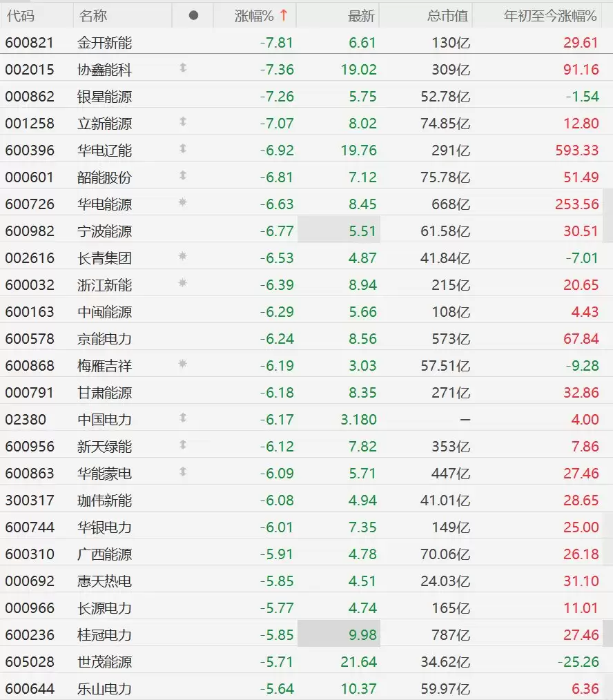Select the stock name 金开新能
Image resolution: width=613 pixels, height=700 pixels.
104,43
